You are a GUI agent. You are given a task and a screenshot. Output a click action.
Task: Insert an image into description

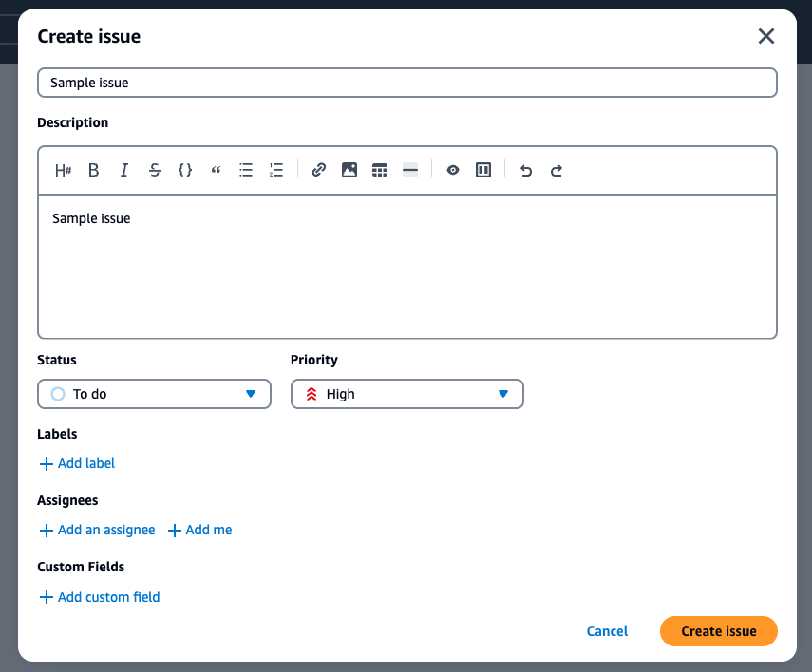coord(349,170)
